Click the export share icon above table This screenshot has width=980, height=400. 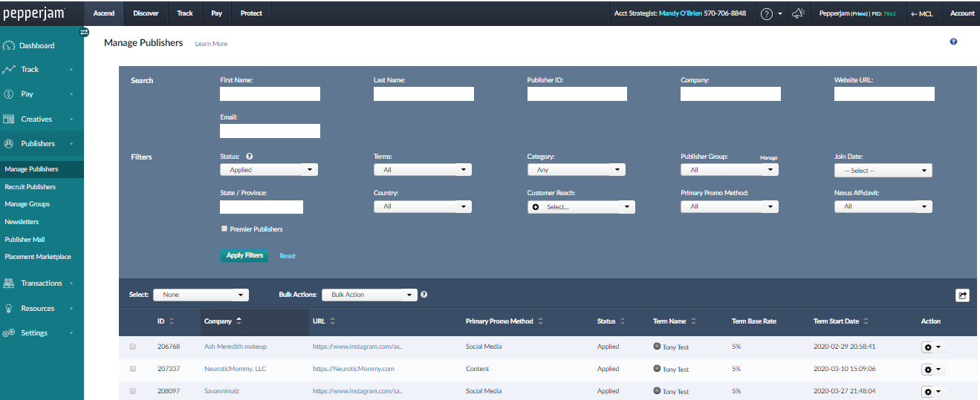click(962, 295)
